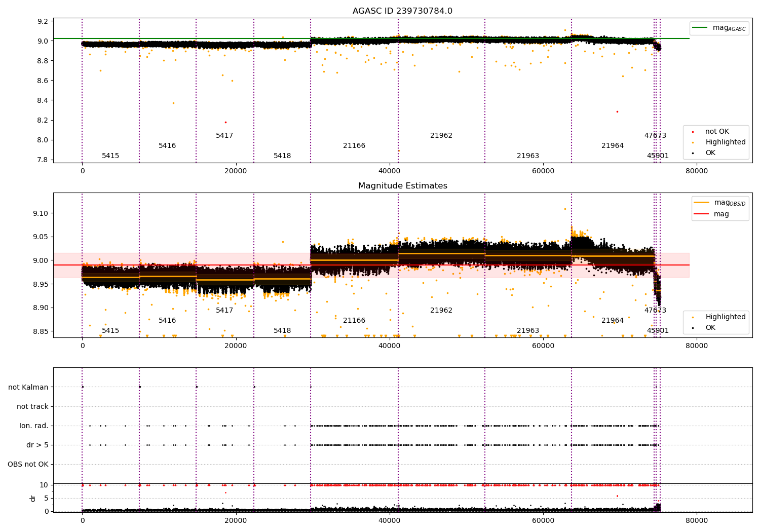Screen dimensions: 760x532
Task: Click 'Highlighted' legend entry in top panel
Action: coord(718,142)
